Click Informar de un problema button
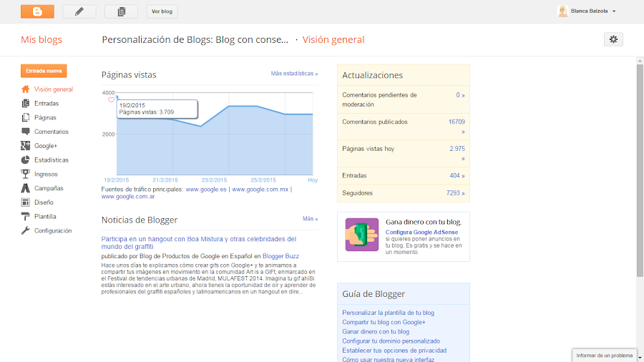 pos(604,356)
